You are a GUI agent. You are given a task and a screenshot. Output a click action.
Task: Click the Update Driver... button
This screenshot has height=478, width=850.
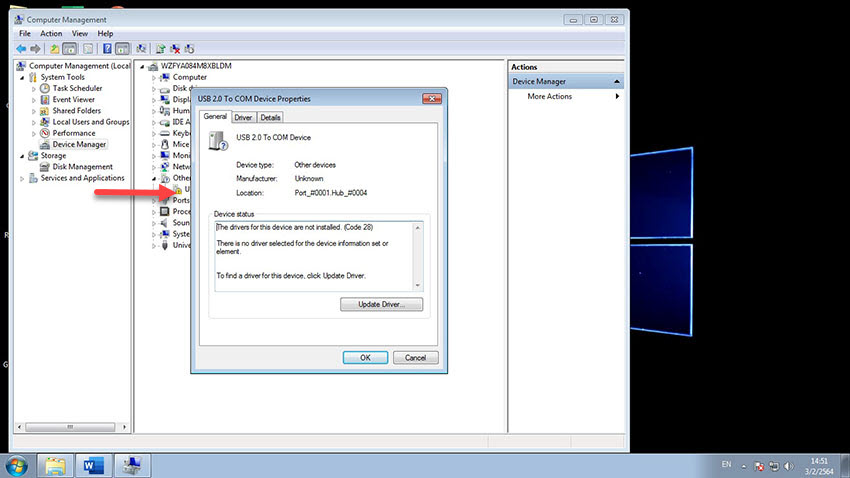382,305
